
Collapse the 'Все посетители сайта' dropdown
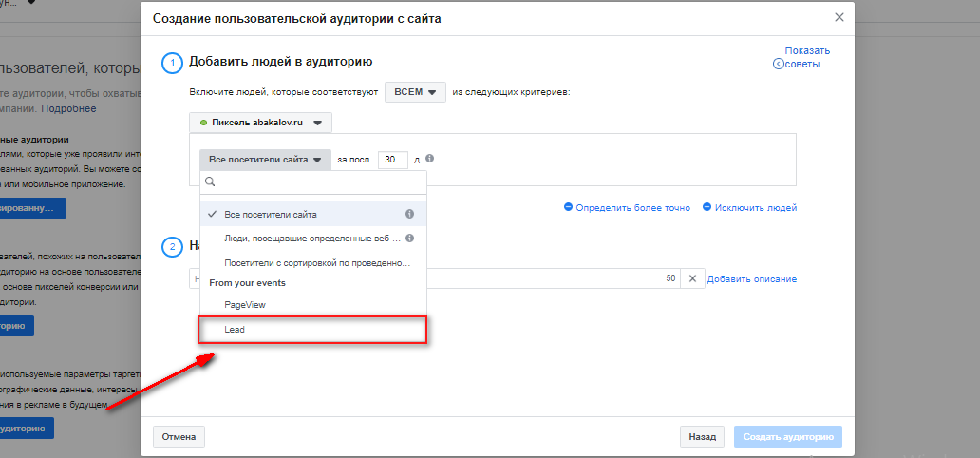tap(264, 161)
